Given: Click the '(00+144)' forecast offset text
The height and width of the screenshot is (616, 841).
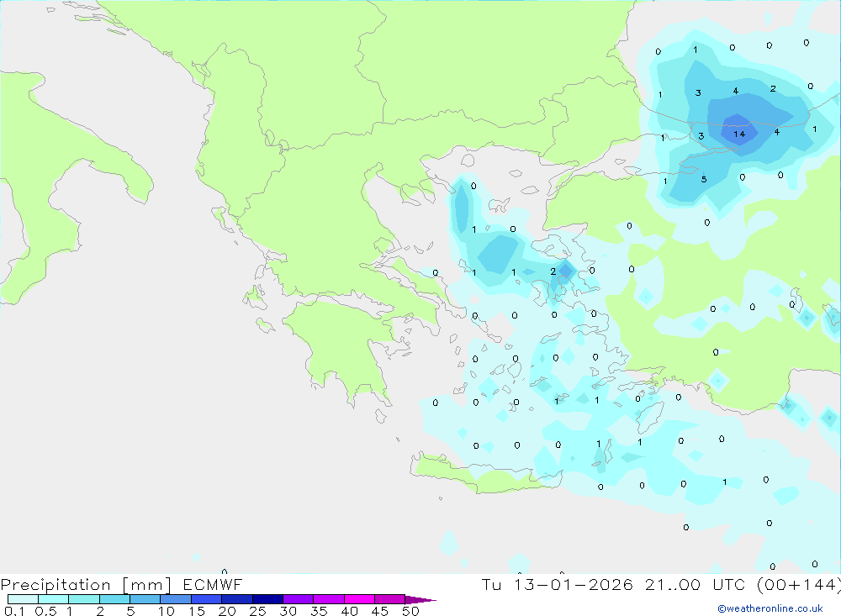Looking at the screenshot, I should (x=799, y=584).
